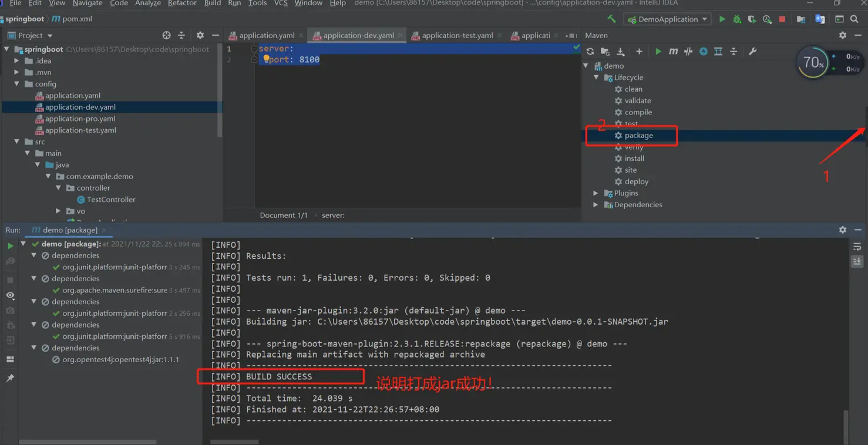This screenshot has height=445, width=868.
Task: Open the Navigate menu
Action: [x=88, y=4]
